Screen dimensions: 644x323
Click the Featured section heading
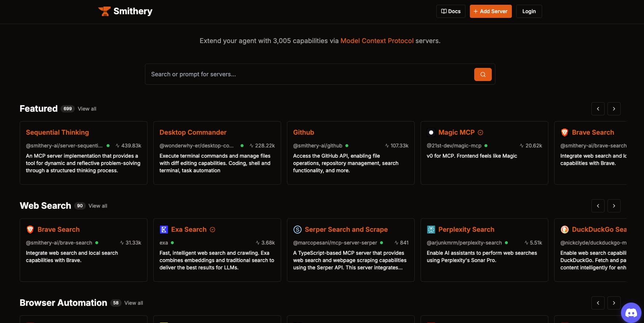tap(39, 109)
